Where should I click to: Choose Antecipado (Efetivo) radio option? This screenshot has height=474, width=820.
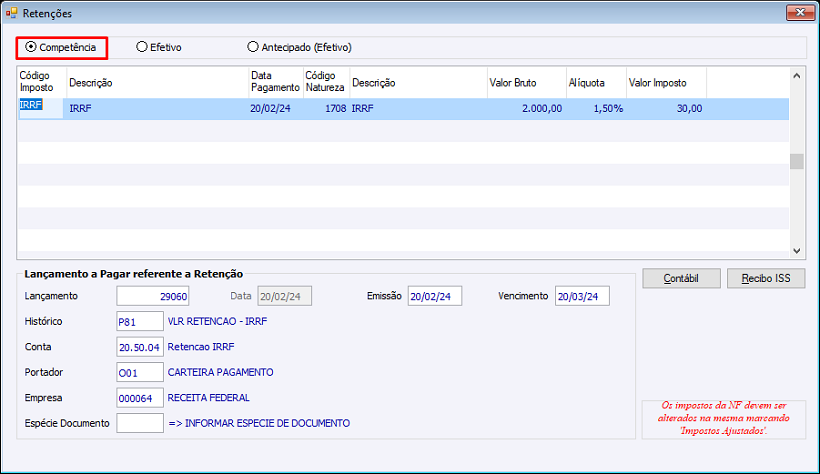pos(299,47)
